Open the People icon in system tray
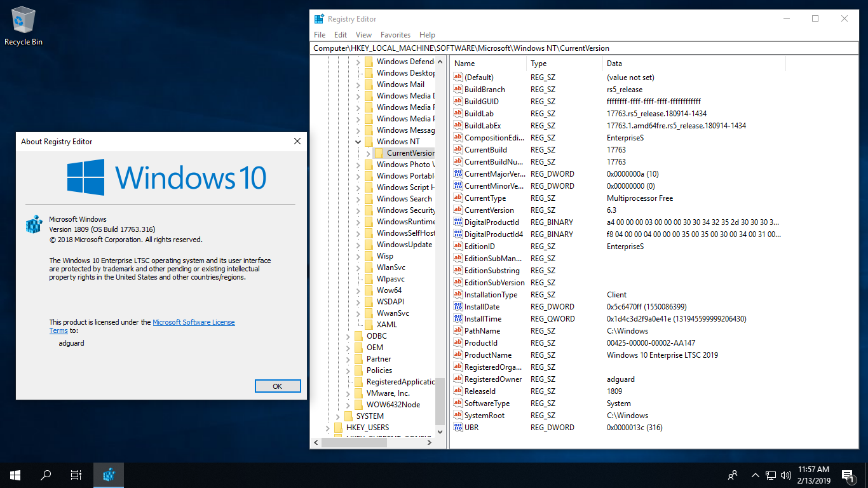Image resolution: width=868 pixels, height=488 pixels. (733, 475)
